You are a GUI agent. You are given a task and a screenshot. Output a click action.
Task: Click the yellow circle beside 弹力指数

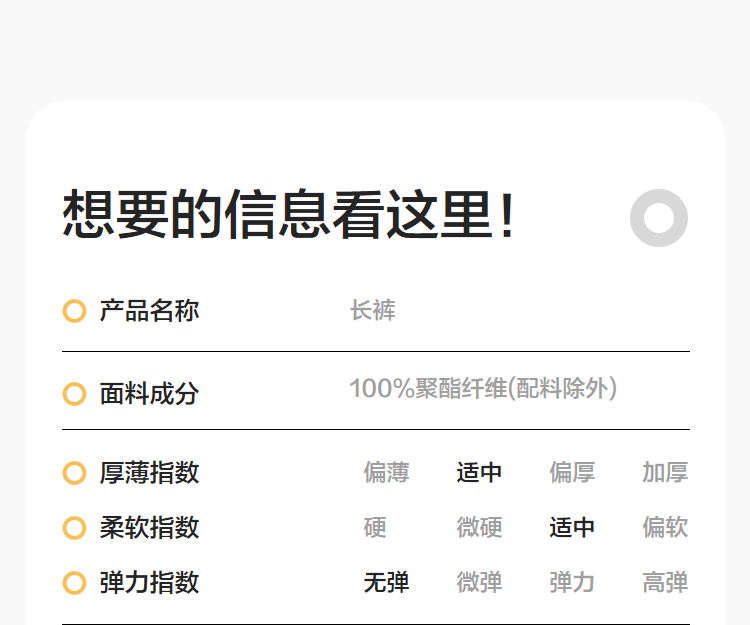[x=74, y=583]
